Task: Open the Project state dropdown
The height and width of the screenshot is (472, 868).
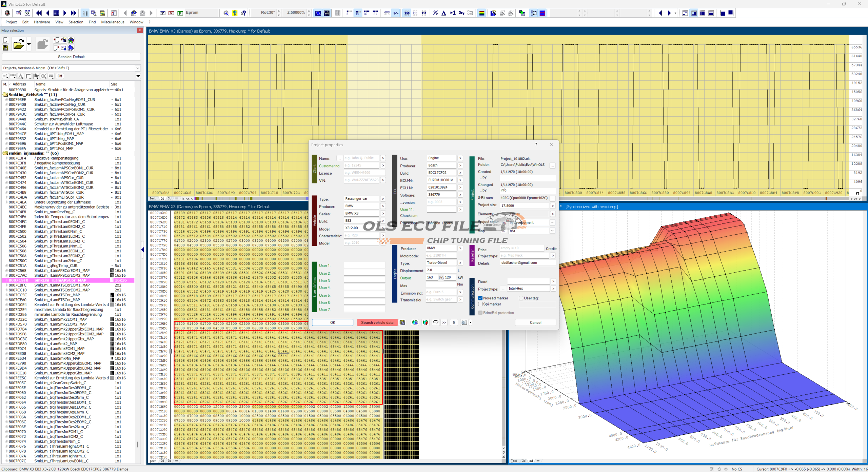Action: (552, 222)
